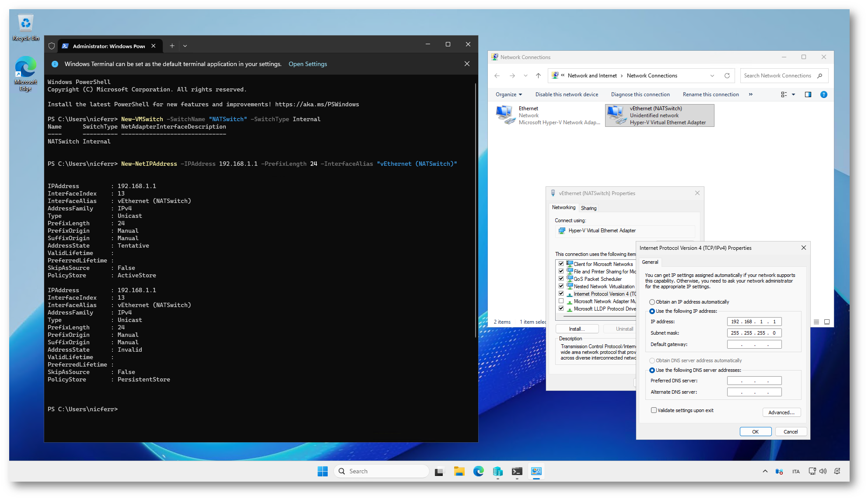Expand the terminal new-tab dropdown chevron
The width and height of the screenshot is (868, 500).
tap(185, 46)
